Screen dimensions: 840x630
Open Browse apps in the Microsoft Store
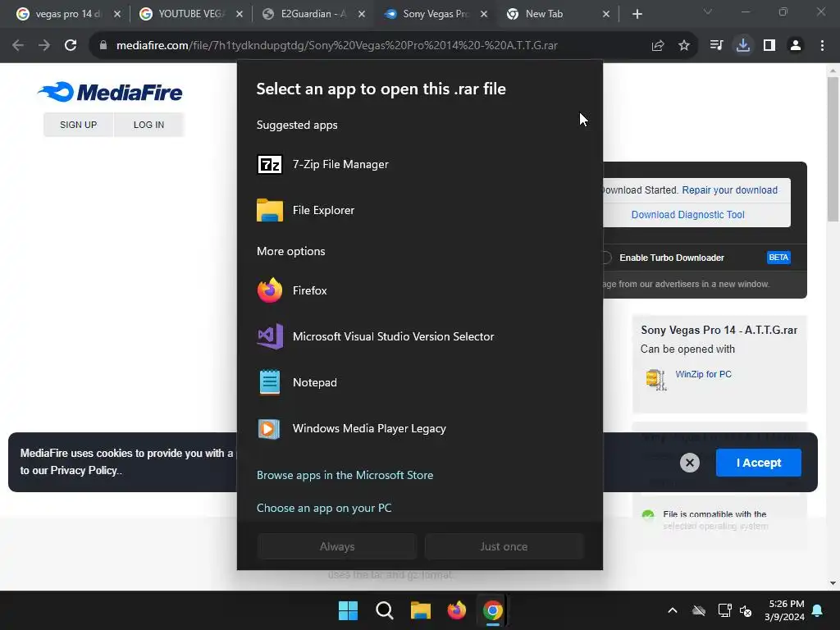coord(345,475)
